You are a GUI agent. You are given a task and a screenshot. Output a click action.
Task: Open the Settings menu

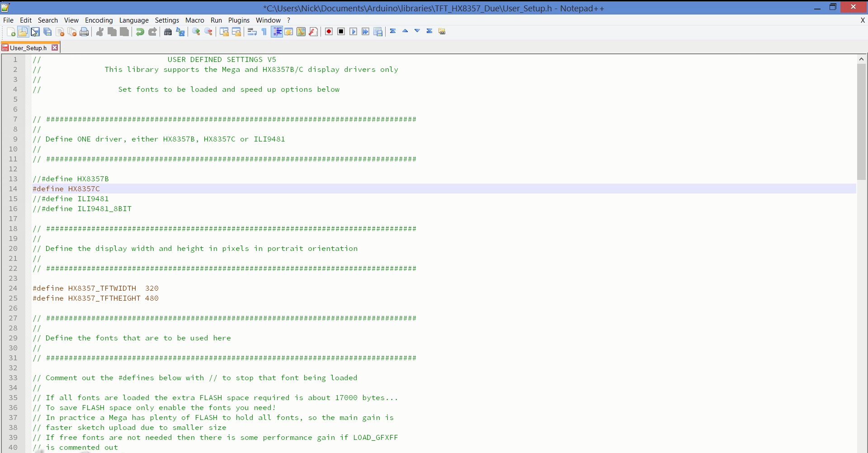click(x=167, y=20)
